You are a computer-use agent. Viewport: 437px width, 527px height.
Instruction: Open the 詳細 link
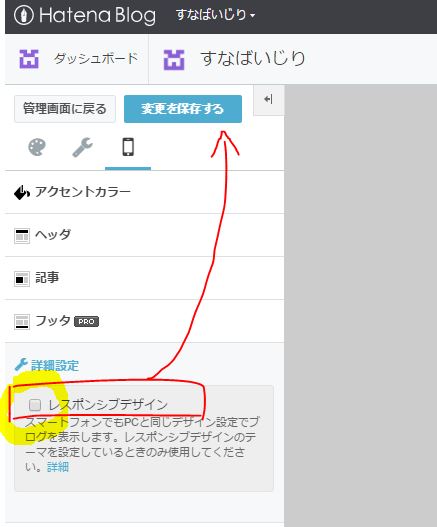coord(58,467)
